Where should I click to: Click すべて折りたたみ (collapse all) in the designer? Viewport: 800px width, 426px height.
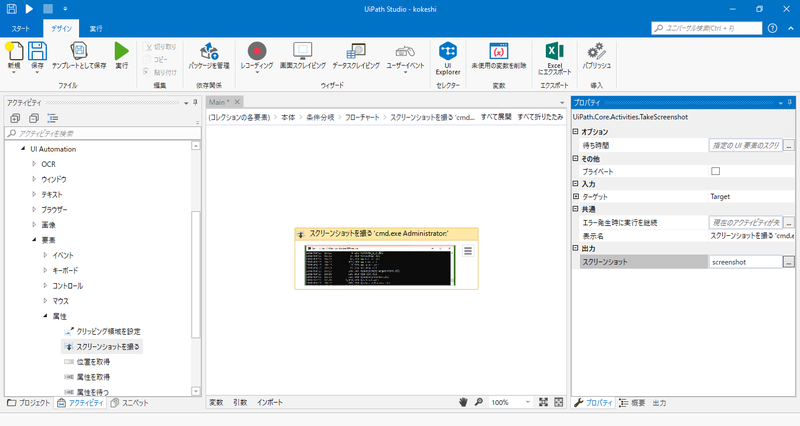[540, 117]
